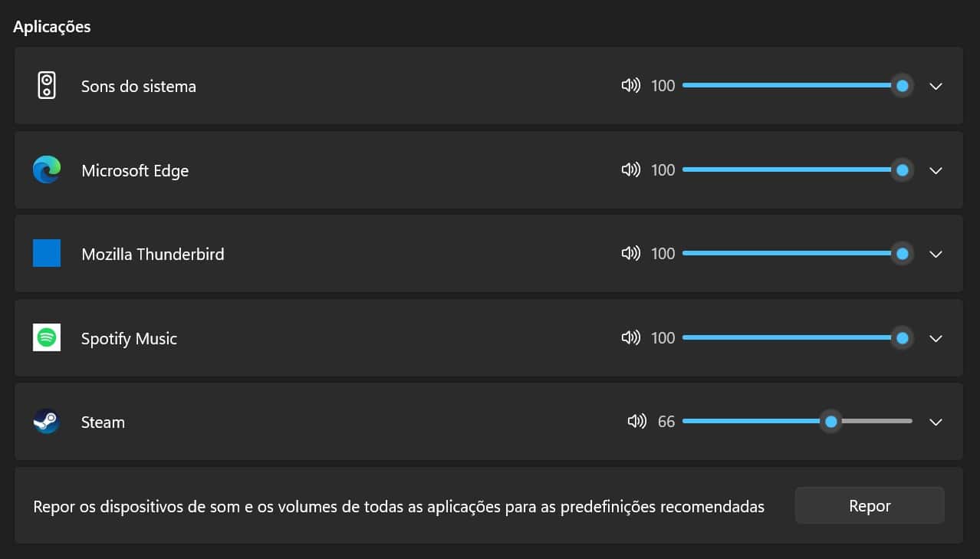Image resolution: width=980 pixels, height=559 pixels.
Task: Click the Spotify Music app icon
Action: [x=47, y=337]
